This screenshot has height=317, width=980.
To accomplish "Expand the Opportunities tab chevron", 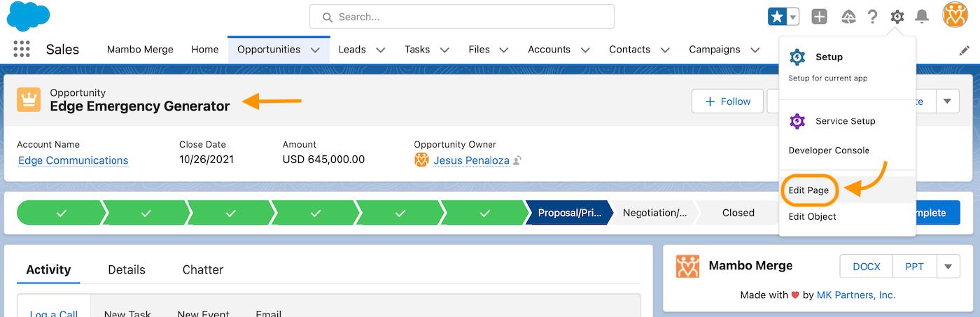I will click(315, 50).
